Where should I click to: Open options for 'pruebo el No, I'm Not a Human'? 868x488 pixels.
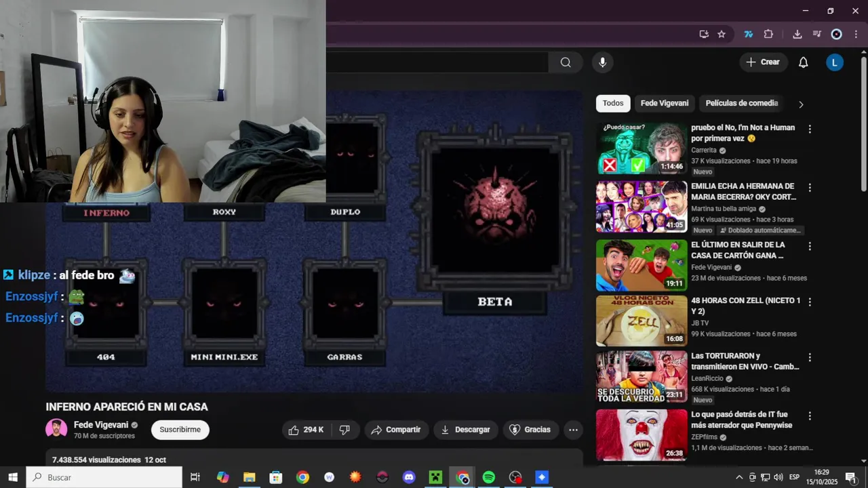810,129
